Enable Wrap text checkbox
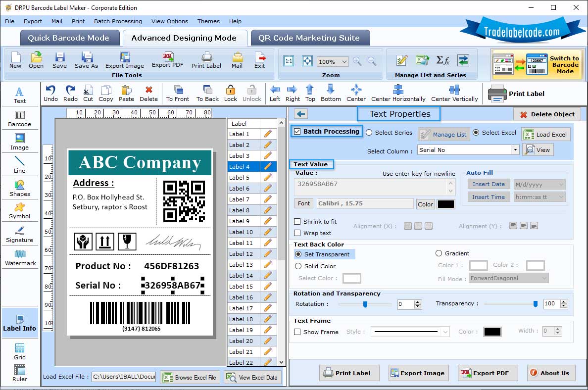This screenshot has height=390, width=588. coord(297,233)
